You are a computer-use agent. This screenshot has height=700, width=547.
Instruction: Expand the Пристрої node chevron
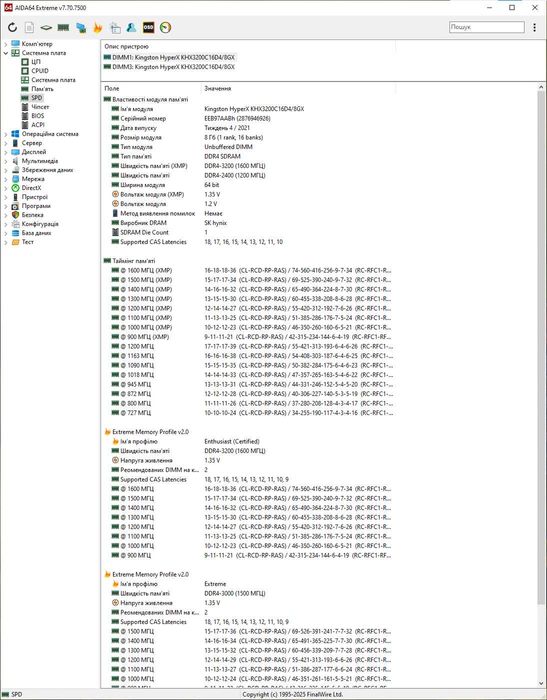click(5, 197)
